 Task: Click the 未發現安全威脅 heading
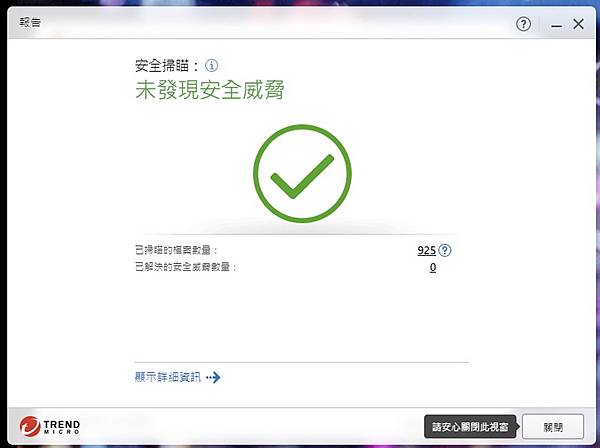point(210,90)
